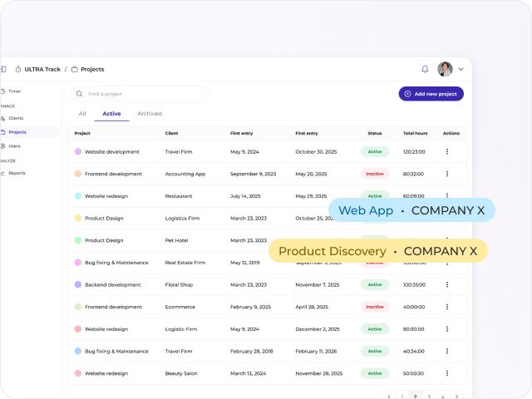Expand the account dropdown chevron
Viewport: 532px width, 399px height.
tap(461, 69)
